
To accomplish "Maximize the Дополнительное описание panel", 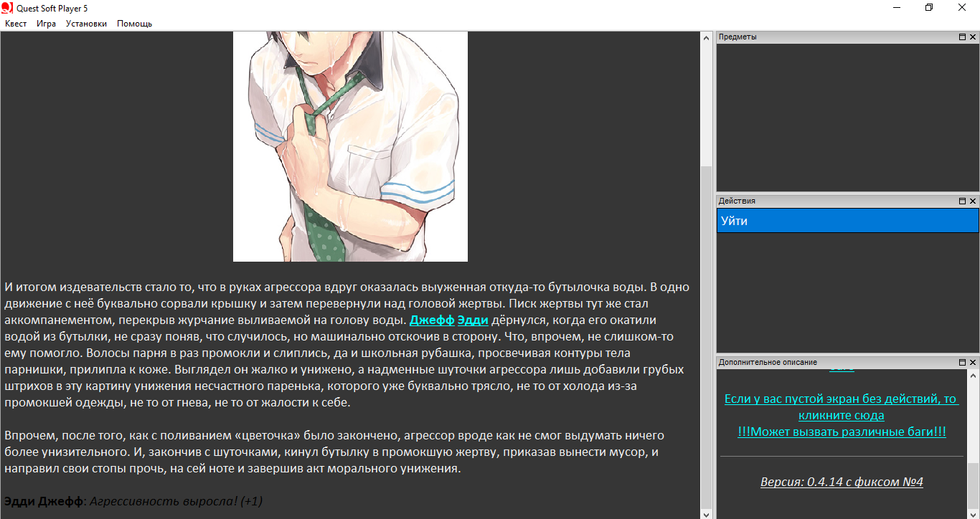I will [963, 363].
